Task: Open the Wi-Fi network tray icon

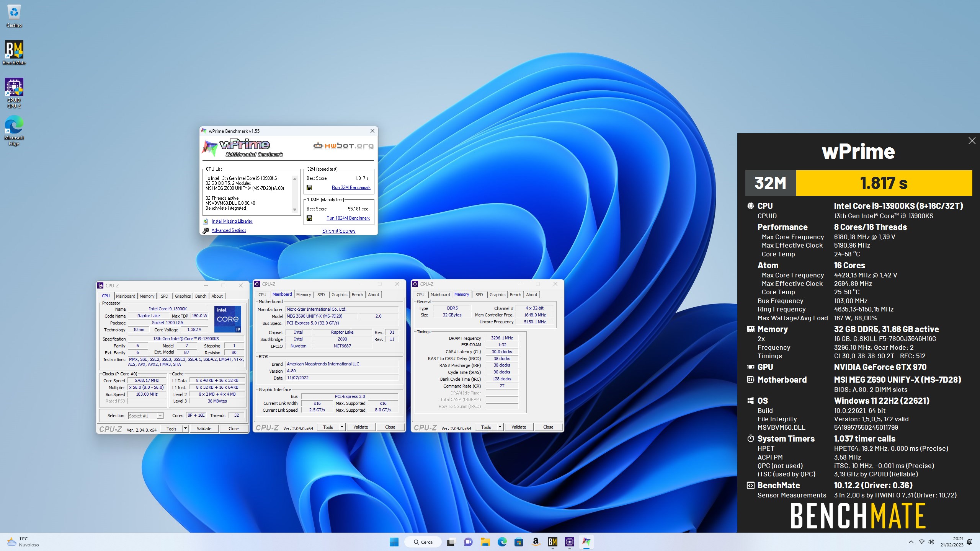Action: tap(922, 542)
